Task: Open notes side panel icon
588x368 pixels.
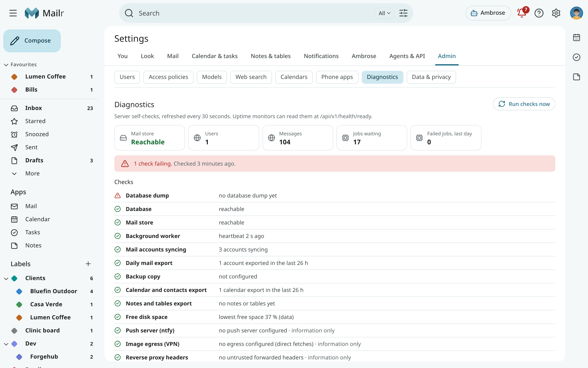Action: 577,77
